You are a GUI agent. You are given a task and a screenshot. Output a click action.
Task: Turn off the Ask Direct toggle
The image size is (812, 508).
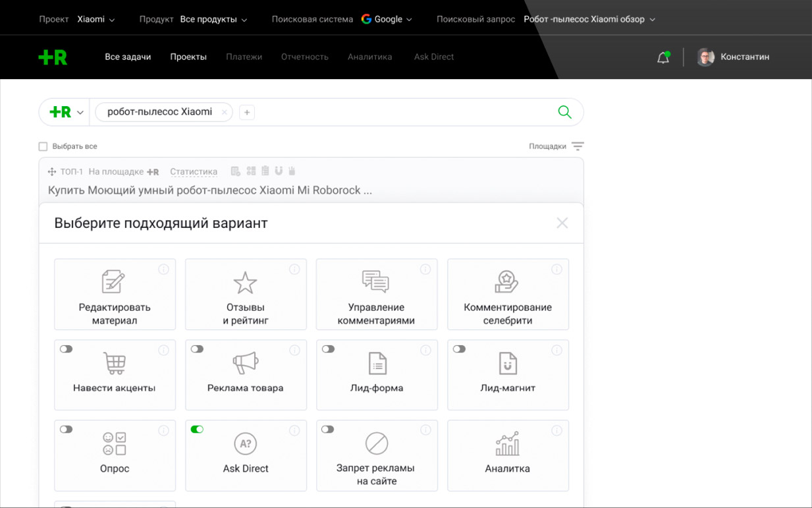(x=197, y=430)
